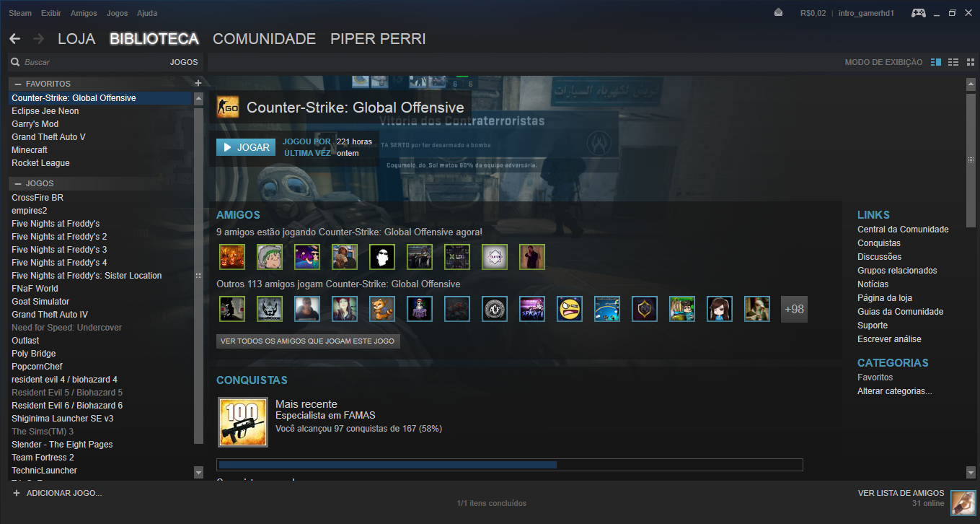Screen dimensions: 980x524
Task: Open the Página da loja link
Action: [x=884, y=298]
